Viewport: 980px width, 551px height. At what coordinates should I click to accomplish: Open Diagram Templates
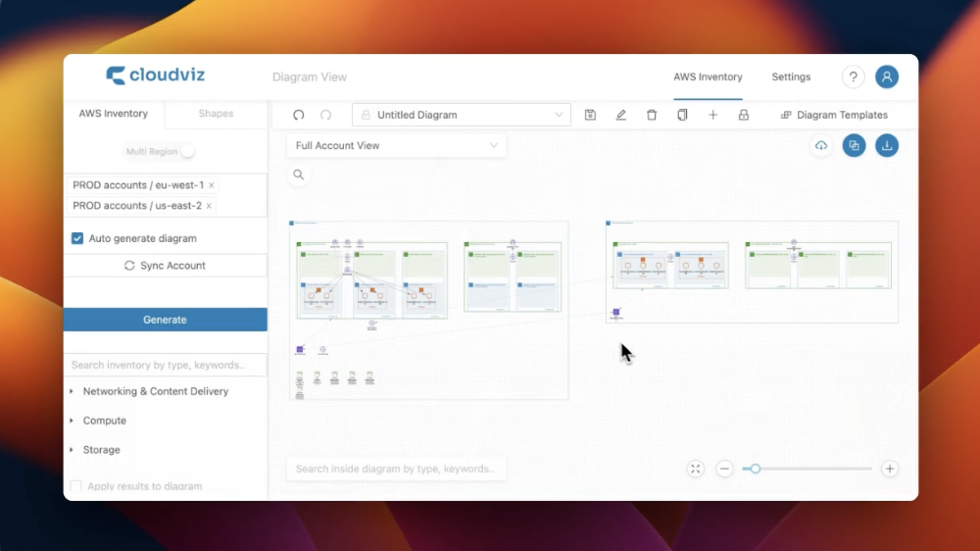point(834,115)
